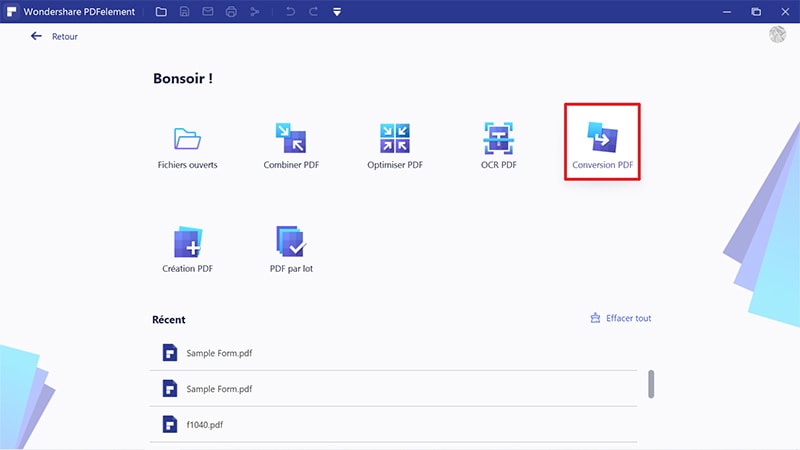Click the Retour link text
Viewport: 800px width, 450px height.
click(65, 36)
